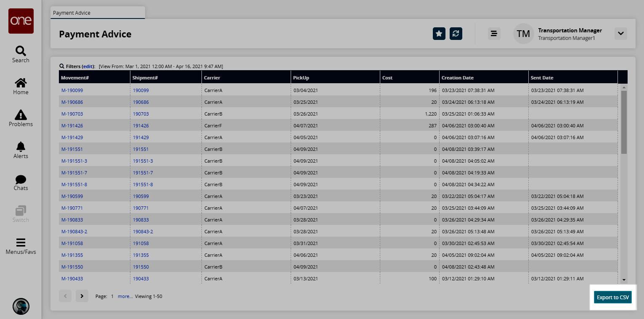Open movement M-190686
644x319 pixels.
tap(72, 102)
